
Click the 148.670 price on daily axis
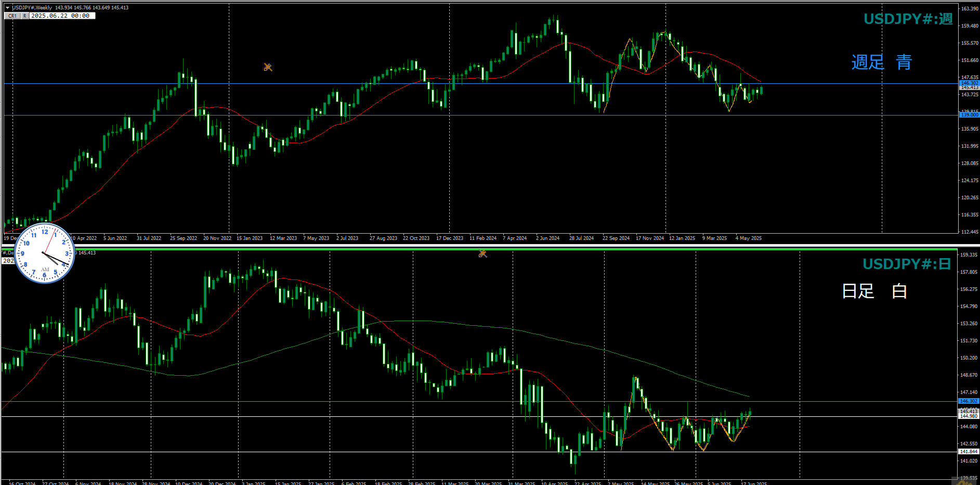point(969,375)
